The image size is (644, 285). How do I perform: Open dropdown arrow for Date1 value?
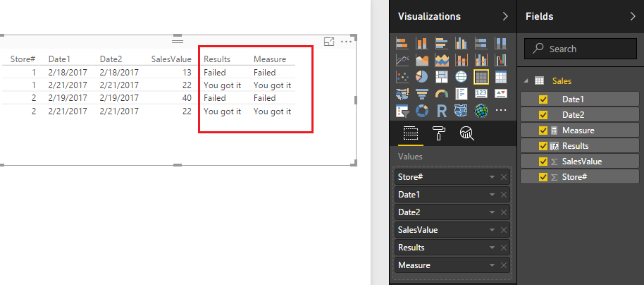[492, 195]
